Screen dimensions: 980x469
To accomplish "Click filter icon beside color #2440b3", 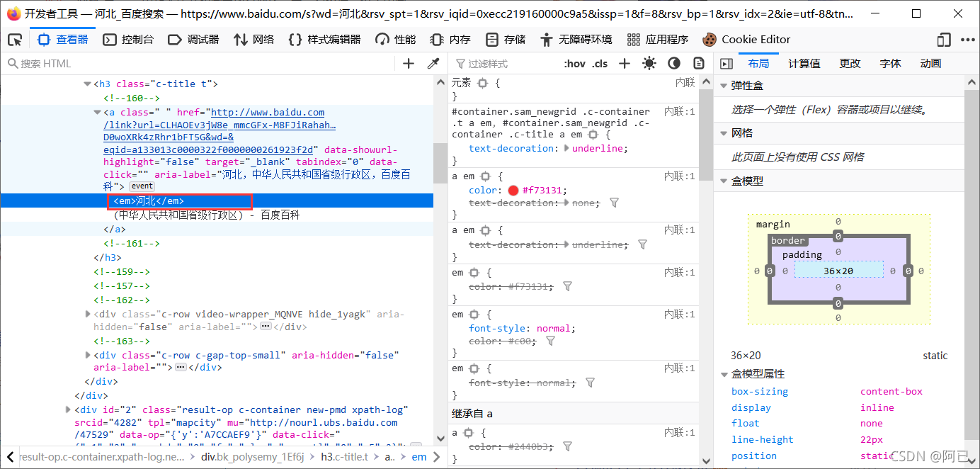I will point(567,446).
